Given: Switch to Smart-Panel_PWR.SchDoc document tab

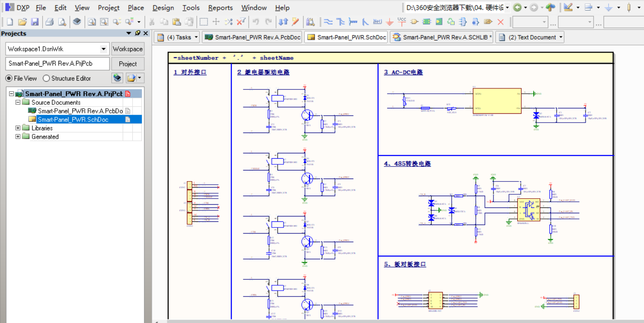Looking at the screenshot, I should click(x=346, y=37).
